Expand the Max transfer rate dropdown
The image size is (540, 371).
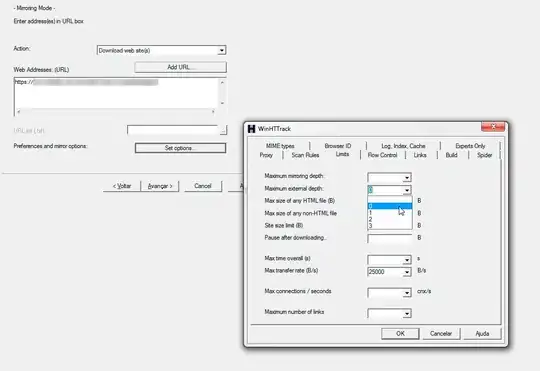coord(407,272)
